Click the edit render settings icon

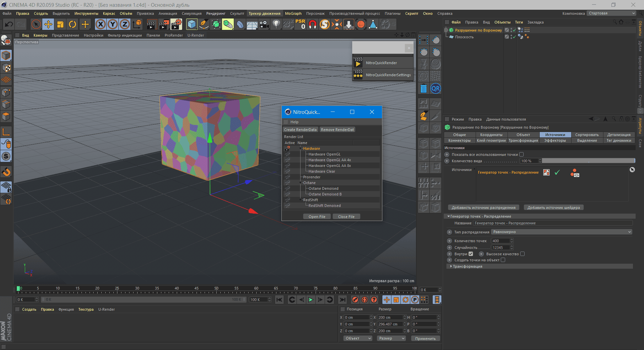click(x=176, y=24)
